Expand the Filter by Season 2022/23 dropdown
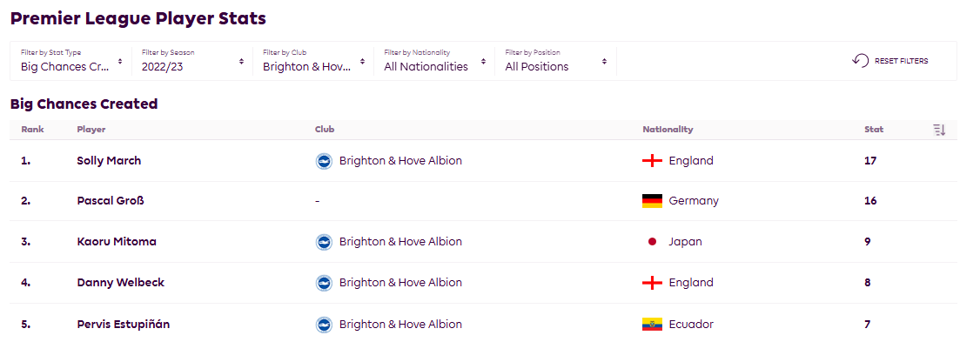The width and height of the screenshot is (980, 342). (192, 61)
